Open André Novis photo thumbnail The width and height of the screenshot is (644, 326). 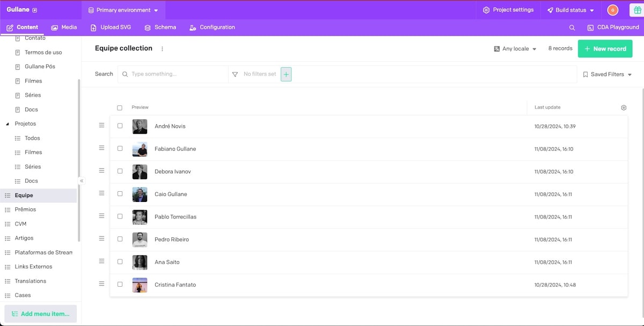[x=140, y=126]
